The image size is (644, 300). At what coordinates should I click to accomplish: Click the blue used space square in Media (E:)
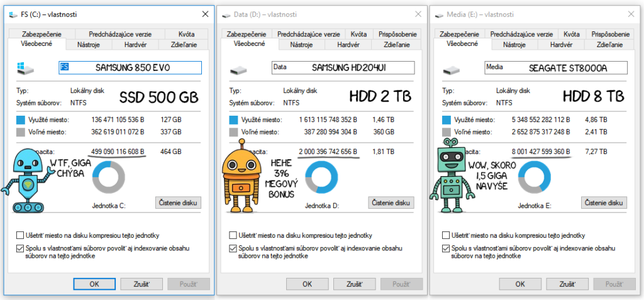[447, 119]
